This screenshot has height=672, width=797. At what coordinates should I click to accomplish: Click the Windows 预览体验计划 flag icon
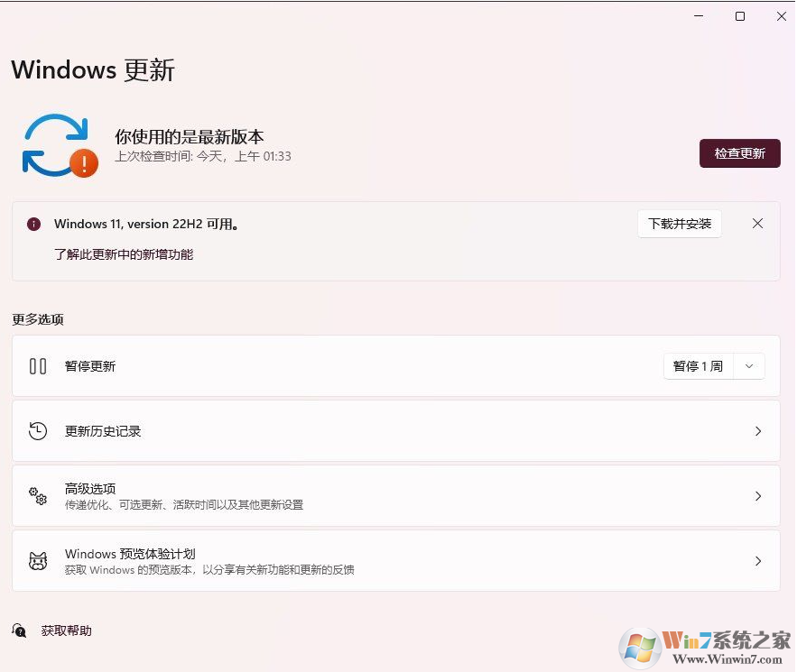[37, 560]
